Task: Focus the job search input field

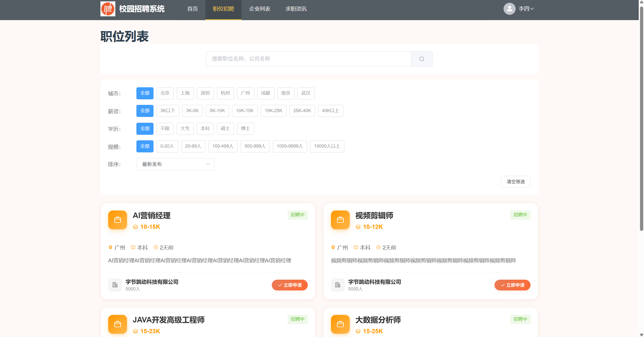Action: pyautogui.click(x=308, y=59)
